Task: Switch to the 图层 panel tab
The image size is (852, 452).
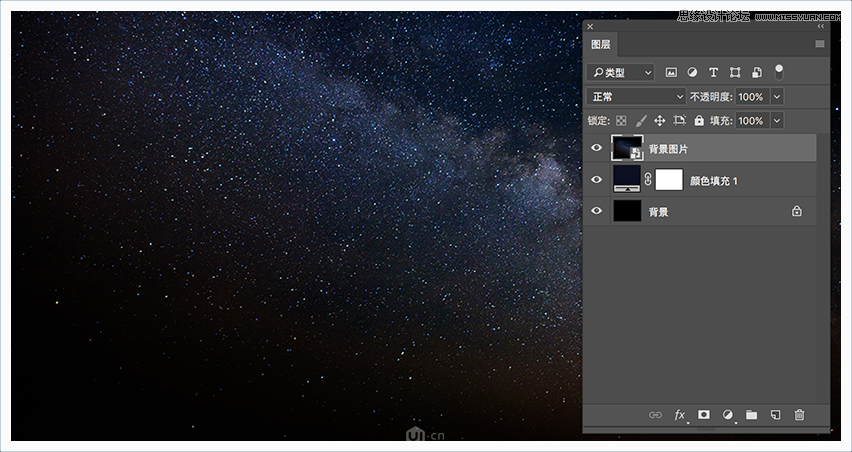Action: (x=601, y=45)
